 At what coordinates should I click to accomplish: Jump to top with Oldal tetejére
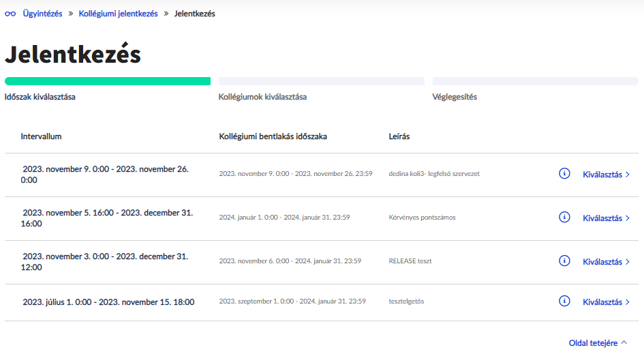click(597, 343)
